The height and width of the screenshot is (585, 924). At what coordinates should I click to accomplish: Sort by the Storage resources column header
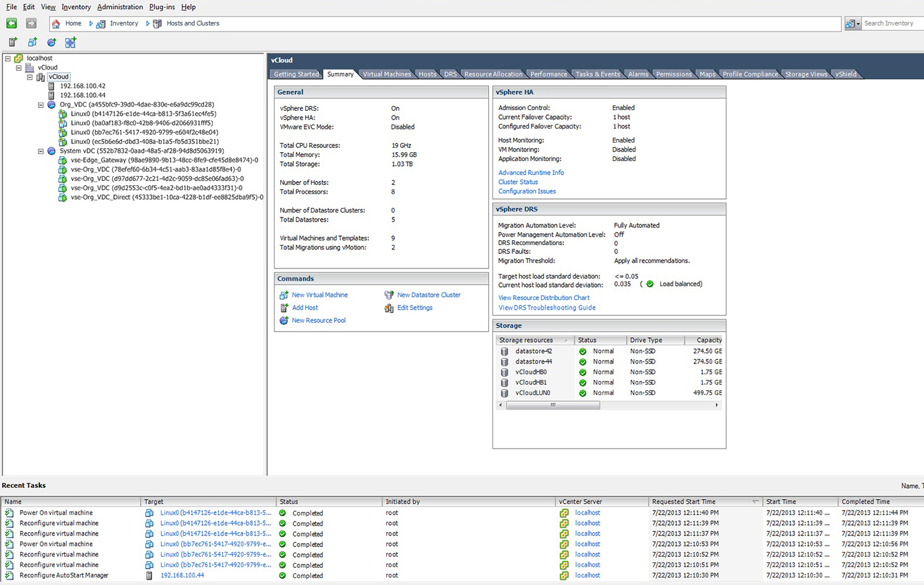click(534, 340)
